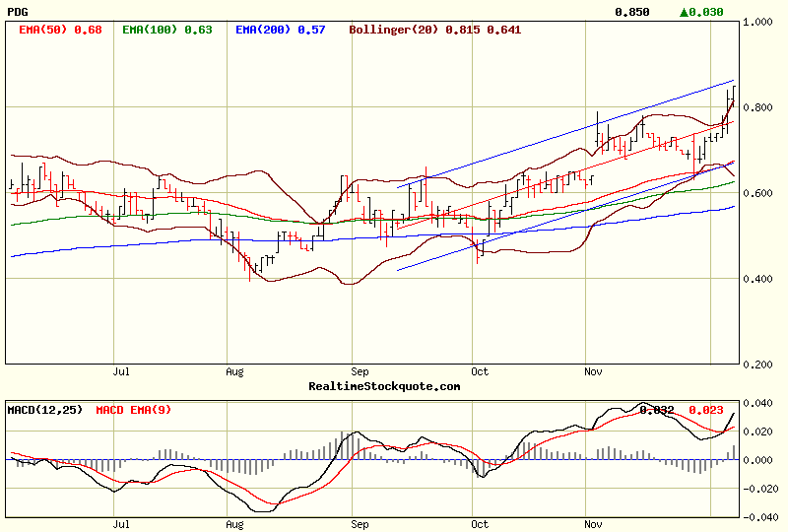Click the Aug label below the price chart
Image resolution: width=788 pixels, height=532 pixels.
pos(234,372)
